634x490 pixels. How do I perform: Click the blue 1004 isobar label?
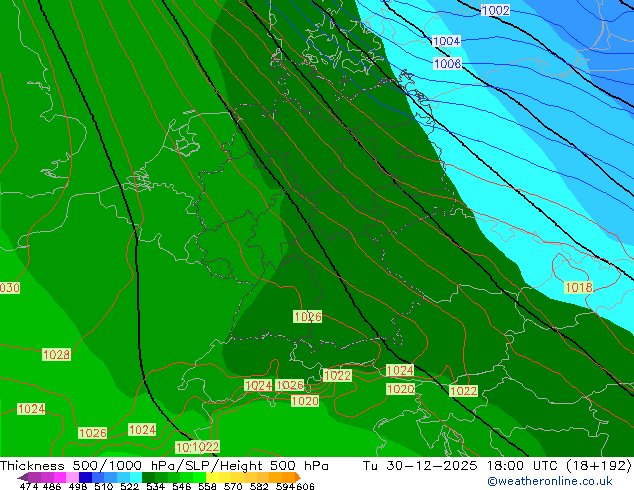point(446,41)
